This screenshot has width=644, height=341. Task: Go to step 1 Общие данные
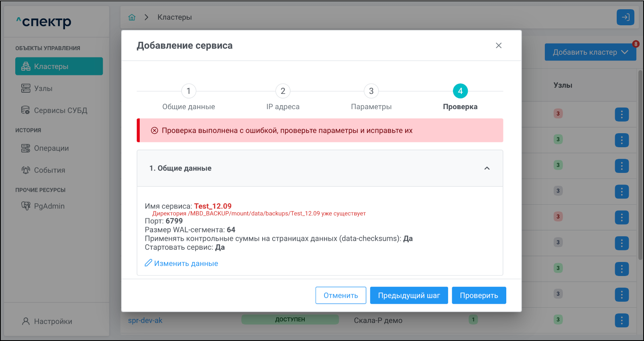(x=189, y=96)
